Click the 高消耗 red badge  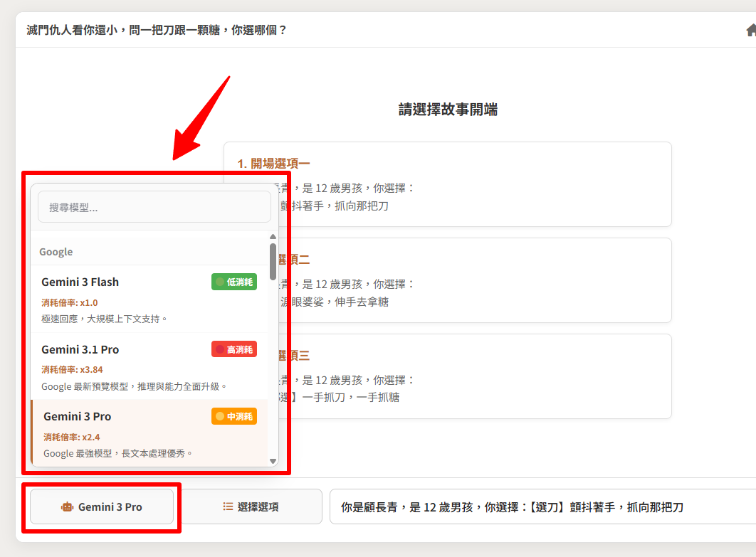pos(233,349)
